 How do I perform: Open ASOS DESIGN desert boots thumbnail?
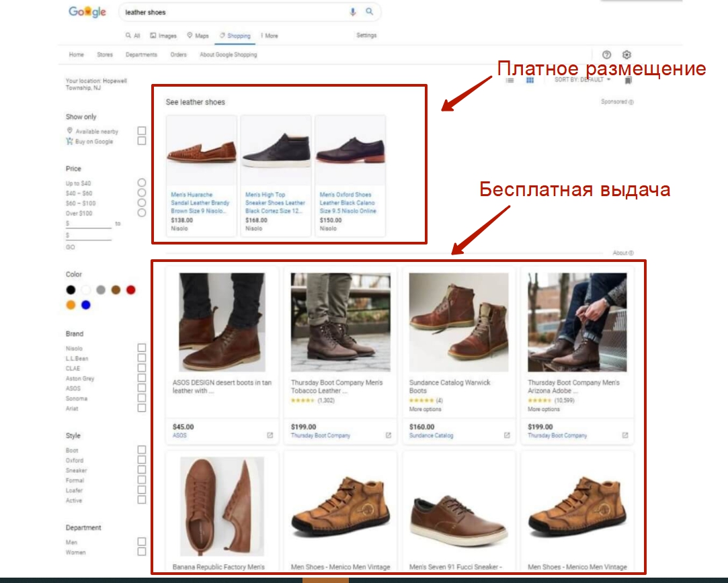pyautogui.click(x=223, y=322)
